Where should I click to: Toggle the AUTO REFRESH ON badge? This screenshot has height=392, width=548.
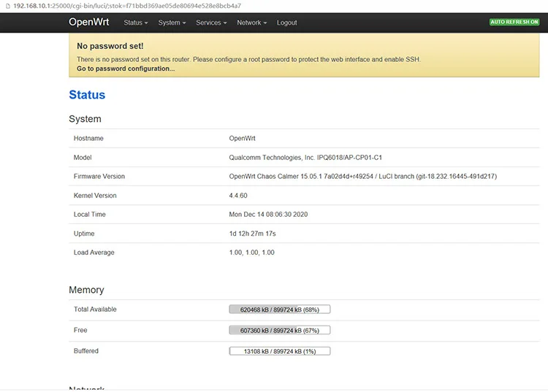(x=514, y=23)
